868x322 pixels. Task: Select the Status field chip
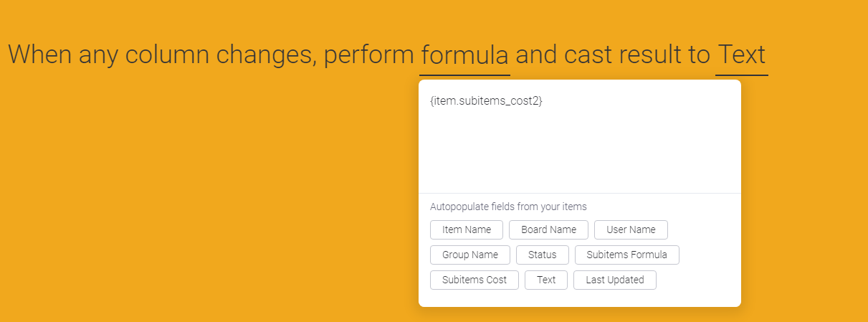pyautogui.click(x=542, y=255)
